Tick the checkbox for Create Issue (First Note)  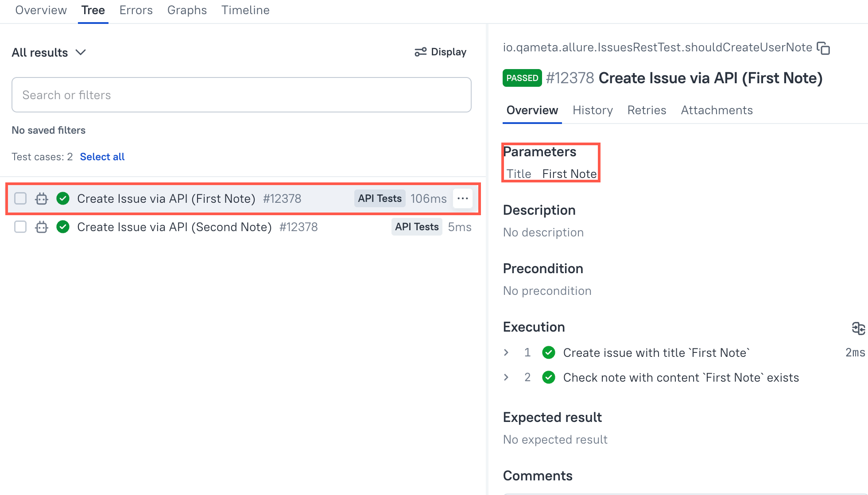coord(20,198)
